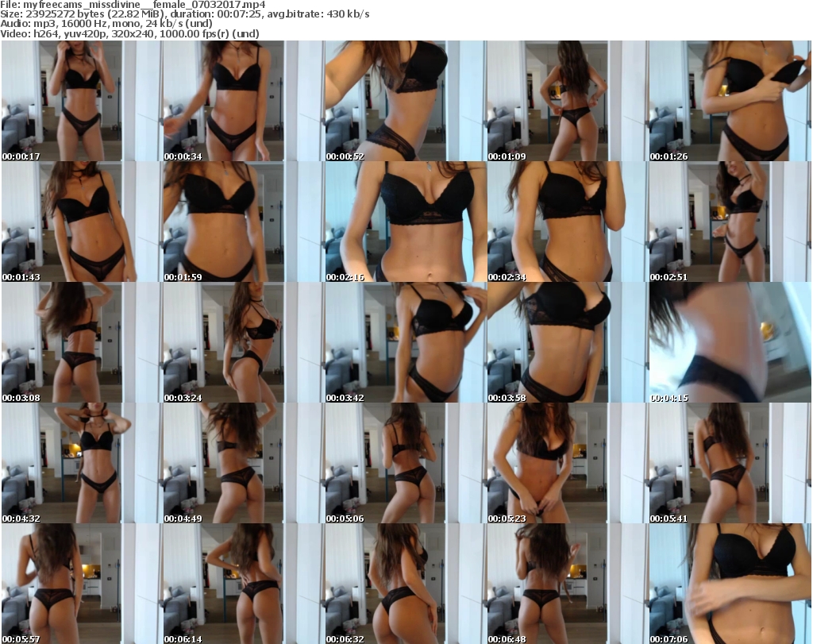Select the thumbnail stamped 00:01:26

730,101
